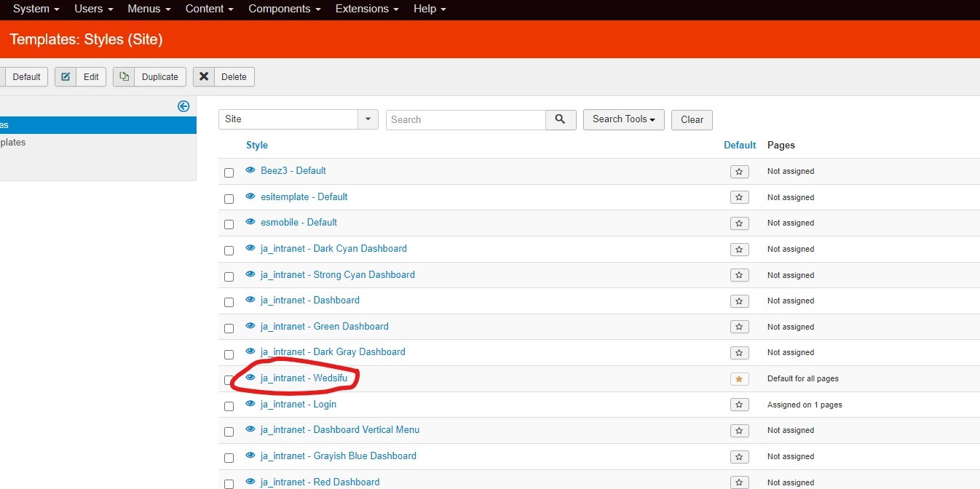Star ja_intranet - Login as default
This screenshot has height=489, width=980.
pos(739,405)
